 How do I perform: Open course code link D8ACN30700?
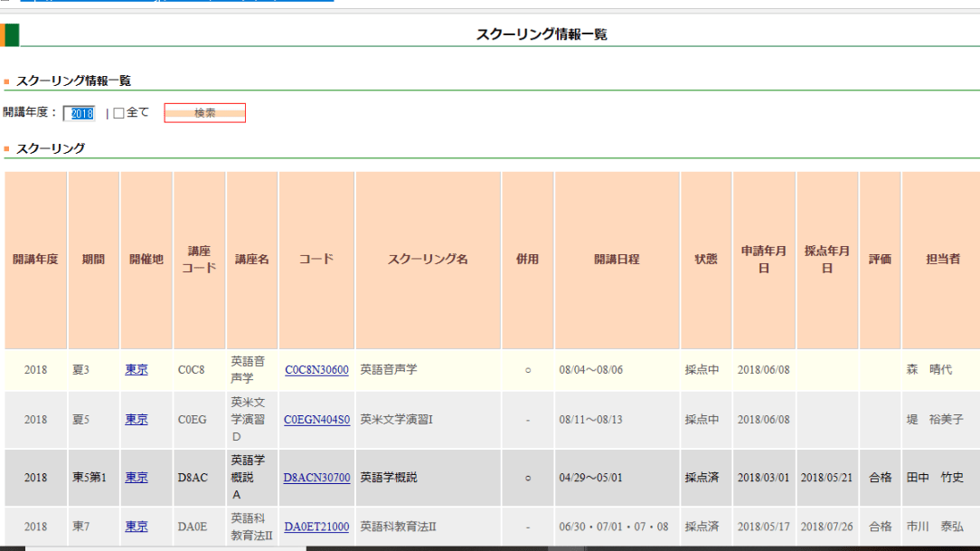tap(316, 478)
